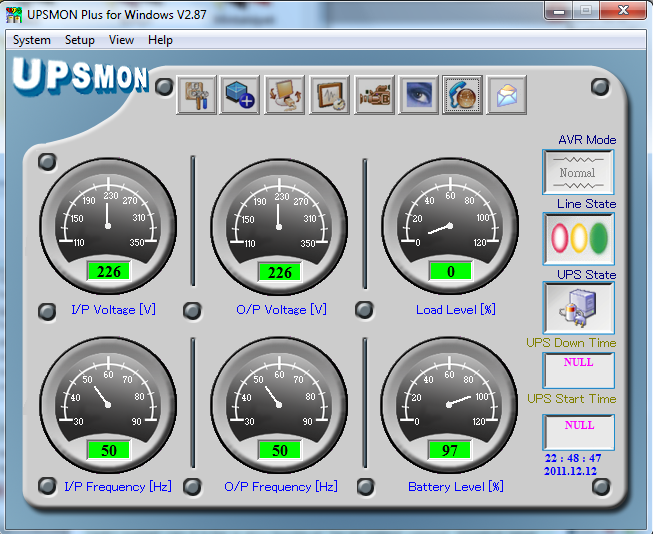Click the I/P Frequency gauge dial
The width and height of the screenshot is (653, 534).
108,405
